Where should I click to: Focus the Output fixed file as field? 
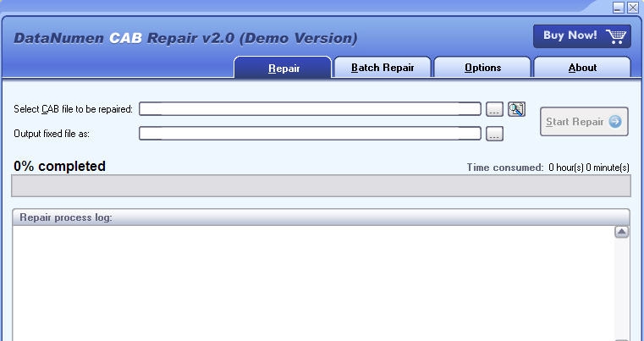(310, 133)
